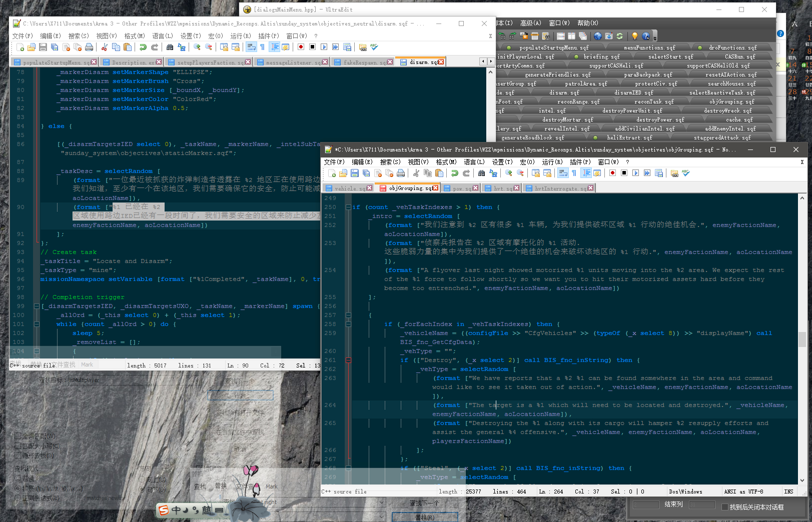
Task: Click the 替换(R) button
Action: (x=425, y=517)
